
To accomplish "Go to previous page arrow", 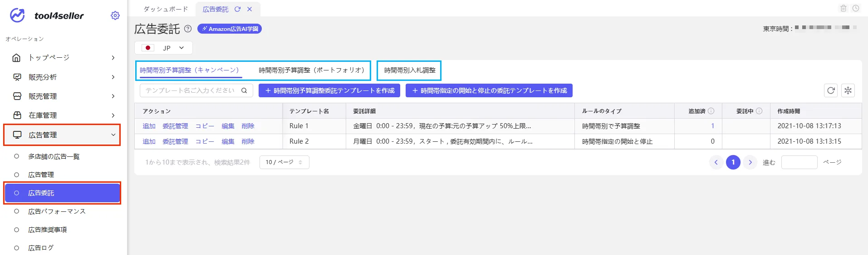I will pos(716,162).
